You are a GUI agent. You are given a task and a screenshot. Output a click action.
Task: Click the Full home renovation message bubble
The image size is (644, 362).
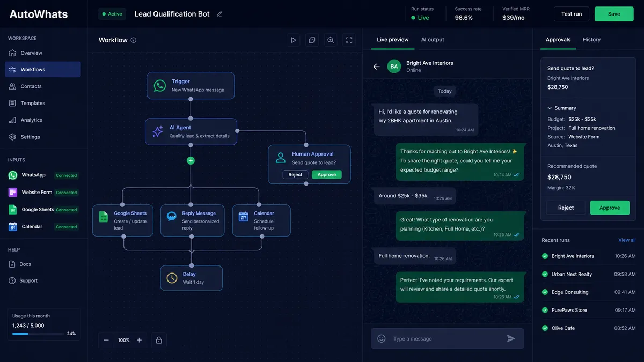415,256
